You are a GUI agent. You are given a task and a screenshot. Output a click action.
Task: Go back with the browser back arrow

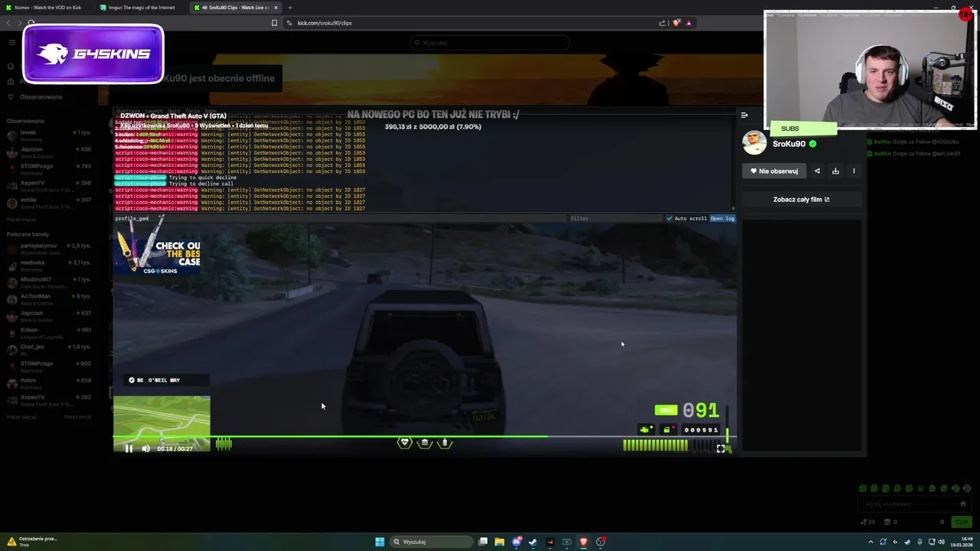[x=9, y=23]
